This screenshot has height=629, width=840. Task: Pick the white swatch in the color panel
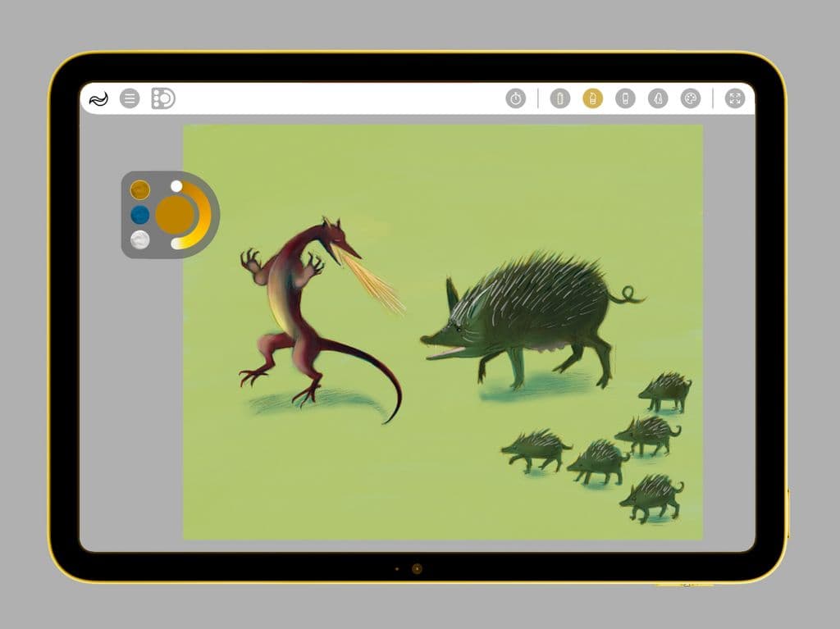click(139, 240)
